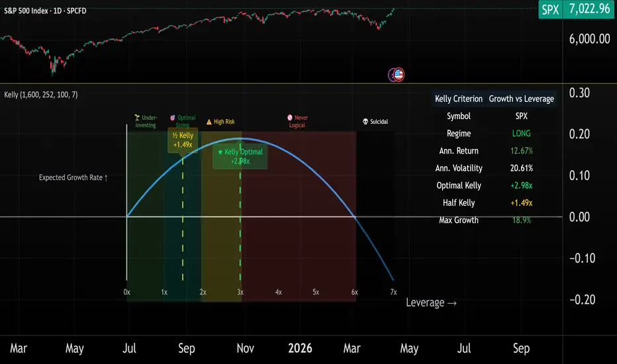
Task: Click the 6,000.00 price scale label
Action: click(589, 38)
